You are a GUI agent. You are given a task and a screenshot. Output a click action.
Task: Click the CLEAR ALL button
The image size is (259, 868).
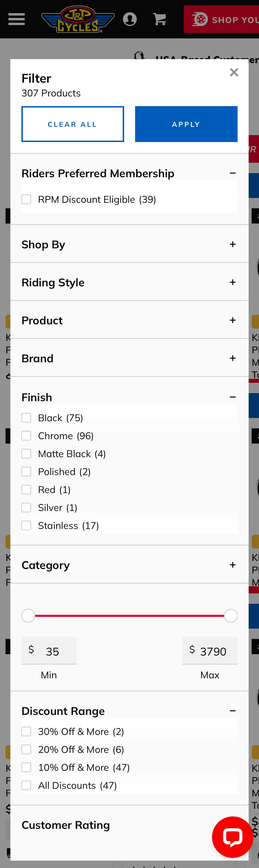(x=73, y=124)
